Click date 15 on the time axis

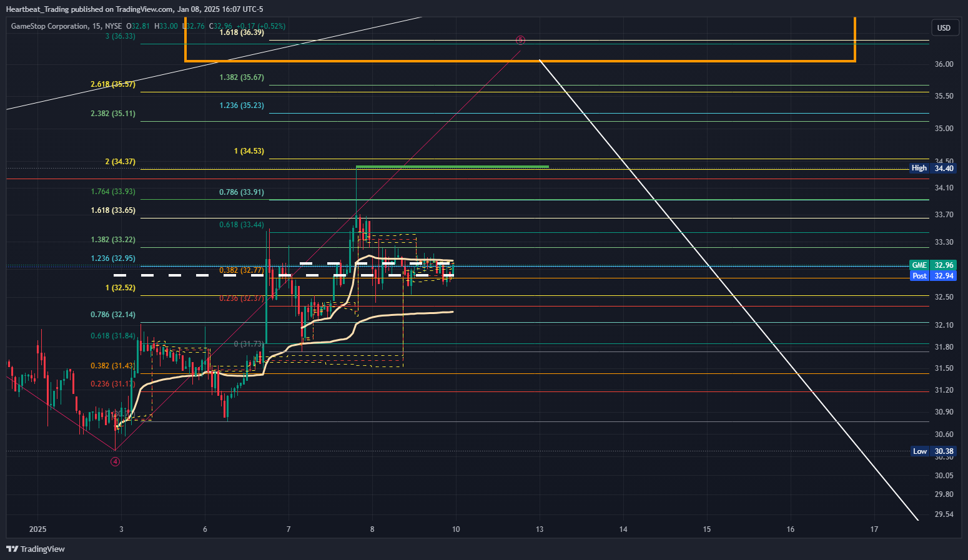point(707,529)
